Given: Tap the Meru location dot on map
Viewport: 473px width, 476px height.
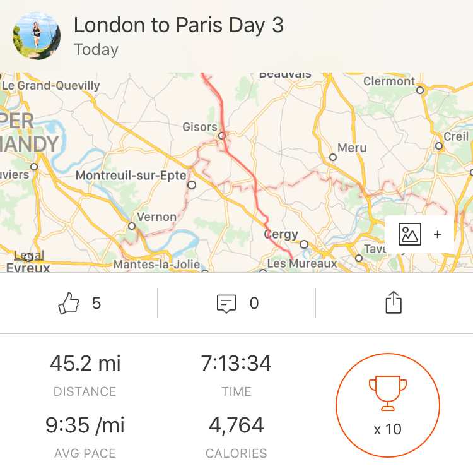Looking at the screenshot, I should click(333, 157).
